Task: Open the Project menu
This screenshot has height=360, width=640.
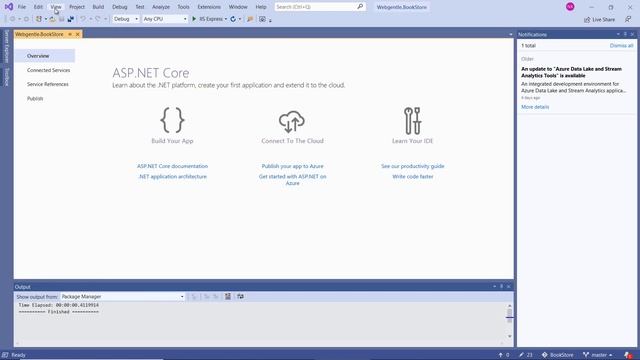Action: 77,7
